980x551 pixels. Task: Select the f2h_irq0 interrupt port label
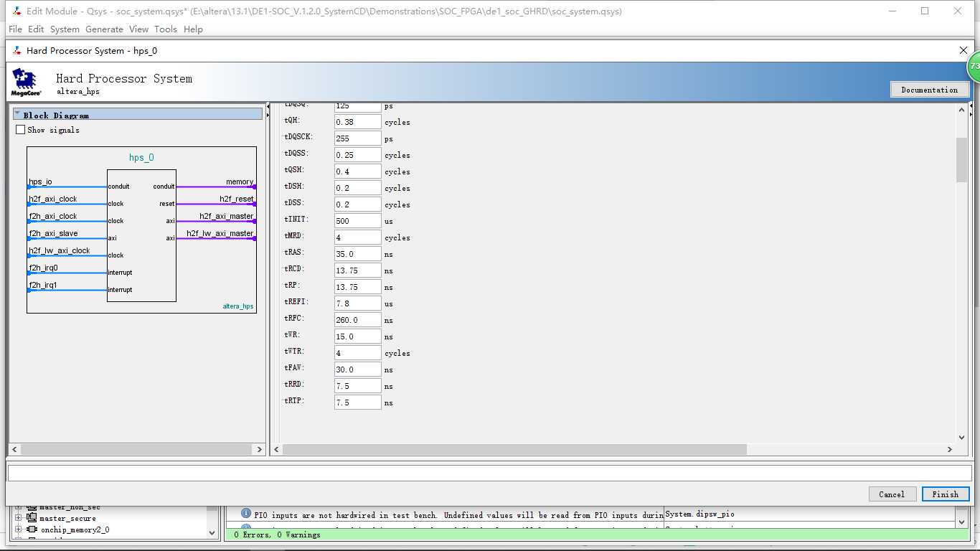coord(43,268)
